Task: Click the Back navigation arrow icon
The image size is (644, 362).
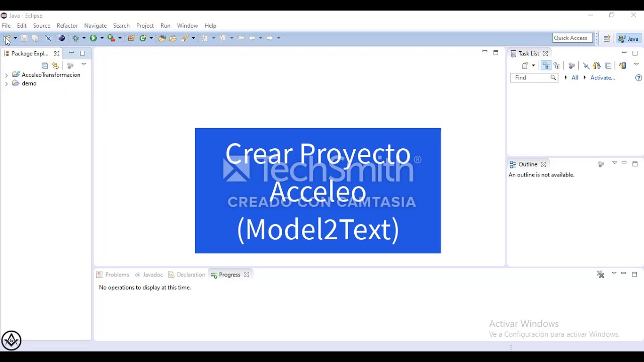Action: click(252, 38)
